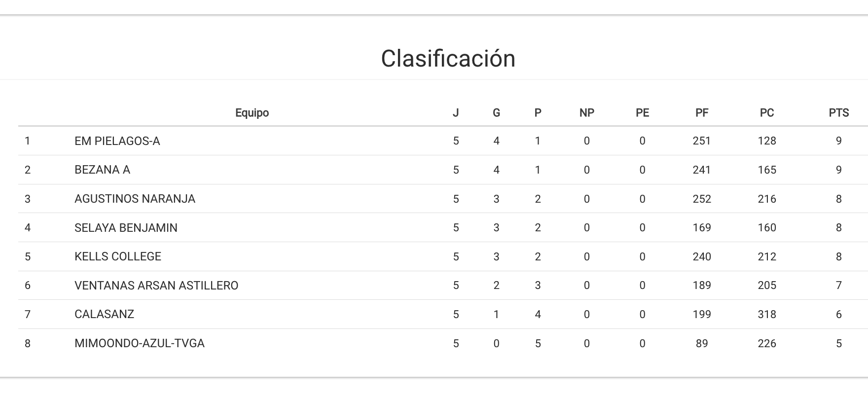Click the NP column header
This screenshot has width=868, height=397.
pos(586,113)
